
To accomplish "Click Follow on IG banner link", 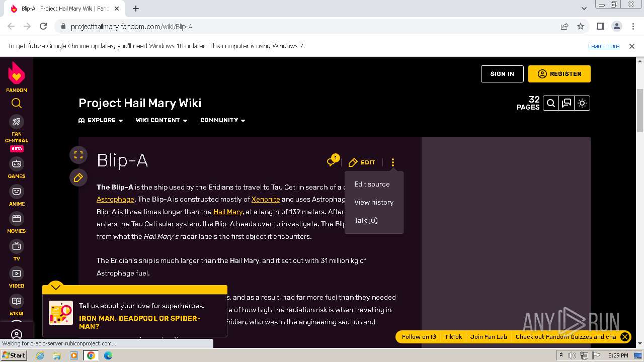I will click(419, 337).
